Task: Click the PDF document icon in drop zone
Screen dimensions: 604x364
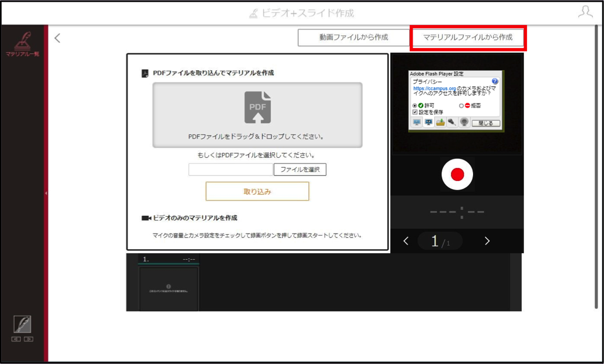Action: [x=257, y=107]
